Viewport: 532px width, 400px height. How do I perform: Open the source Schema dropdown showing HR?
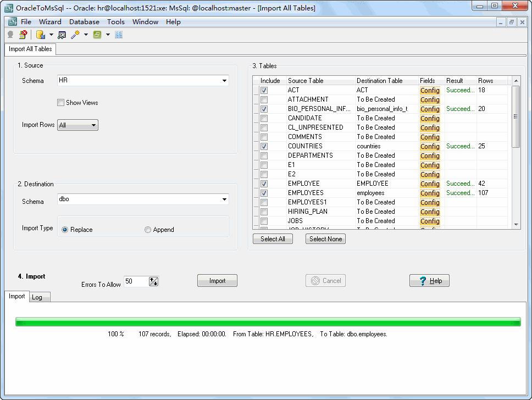pyautogui.click(x=224, y=80)
